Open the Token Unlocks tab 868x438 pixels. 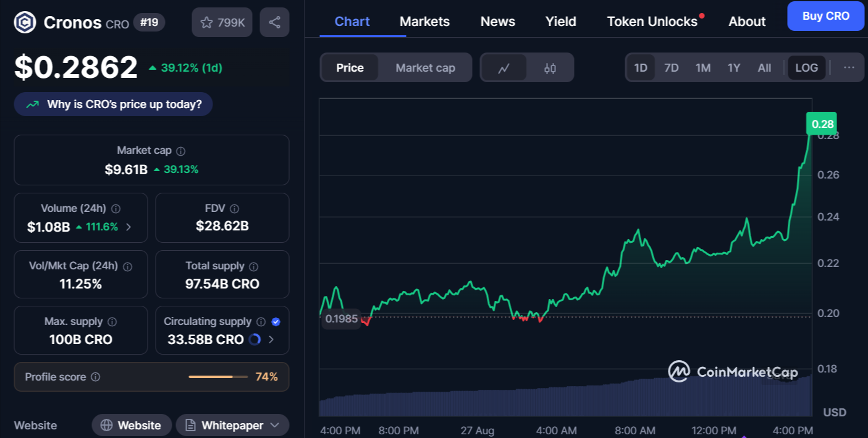tap(652, 21)
